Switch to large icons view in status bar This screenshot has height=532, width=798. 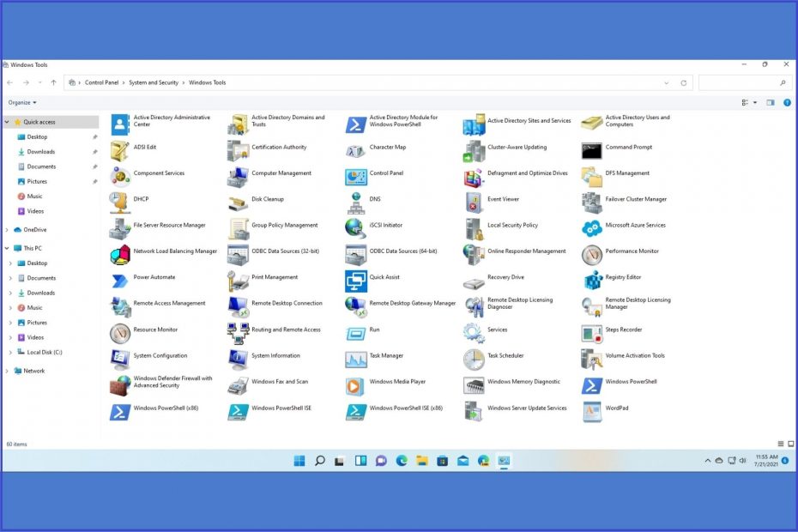click(x=789, y=444)
